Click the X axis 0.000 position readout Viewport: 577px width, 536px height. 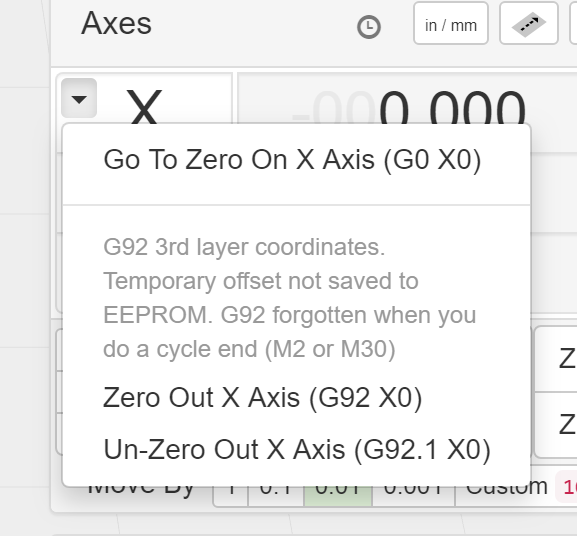tap(409, 109)
